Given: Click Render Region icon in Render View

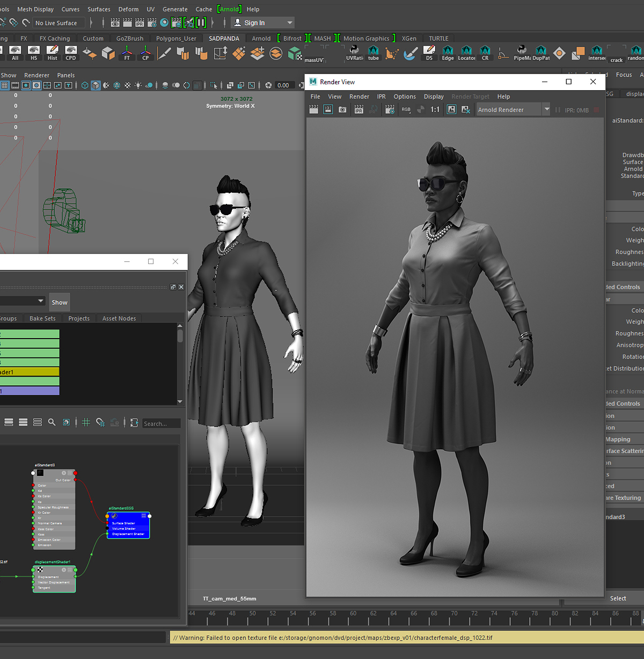Looking at the screenshot, I should (x=328, y=109).
